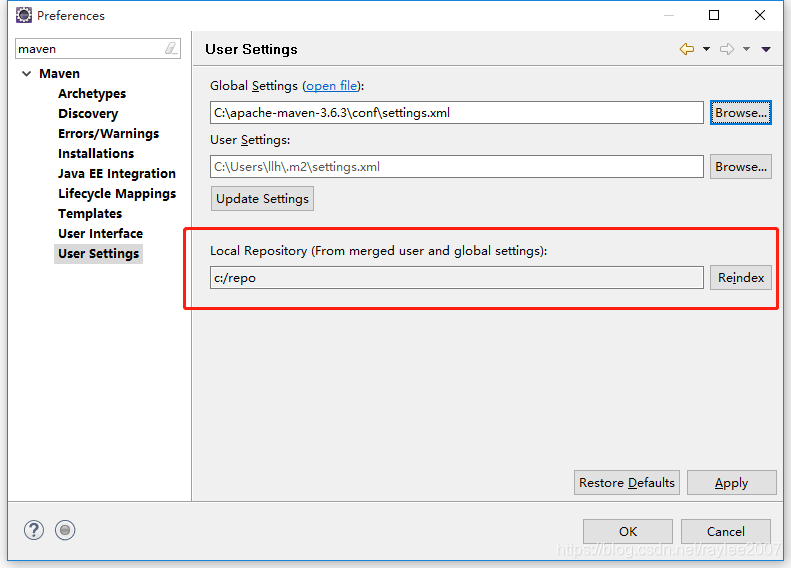Viewport: 791px width, 568px height.
Task: Open forward history dropdown arrow
Action: [746, 49]
